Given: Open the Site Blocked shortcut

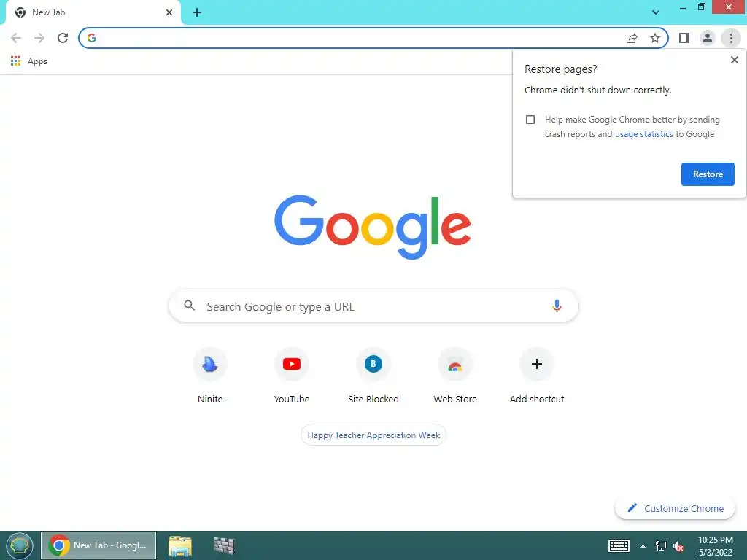Looking at the screenshot, I should click(x=373, y=376).
